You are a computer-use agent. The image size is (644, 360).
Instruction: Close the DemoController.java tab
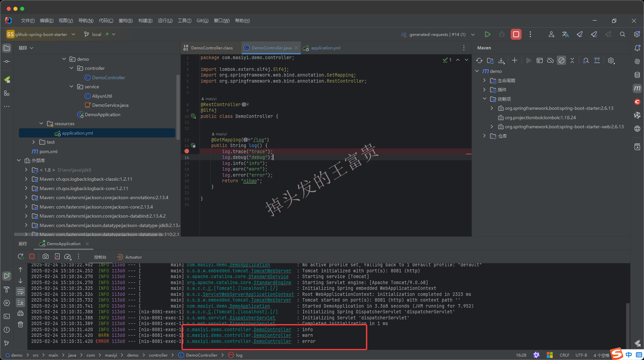click(296, 48)
